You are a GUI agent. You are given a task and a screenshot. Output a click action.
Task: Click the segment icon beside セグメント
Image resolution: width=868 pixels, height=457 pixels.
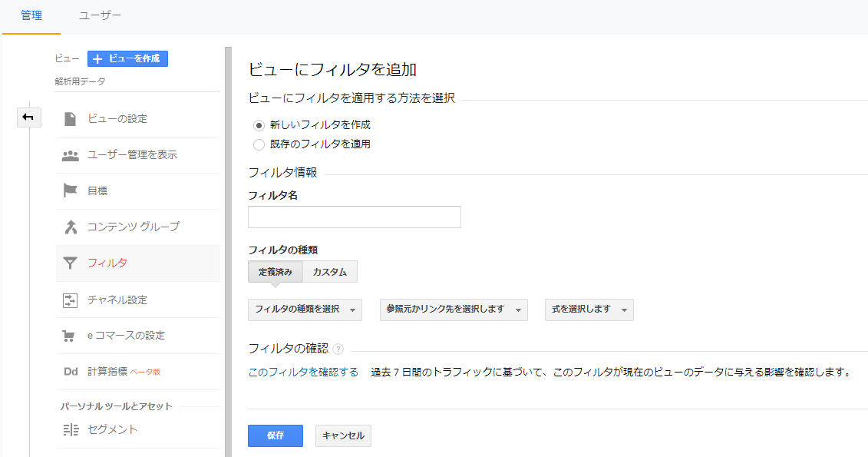(x=71, y=429)
